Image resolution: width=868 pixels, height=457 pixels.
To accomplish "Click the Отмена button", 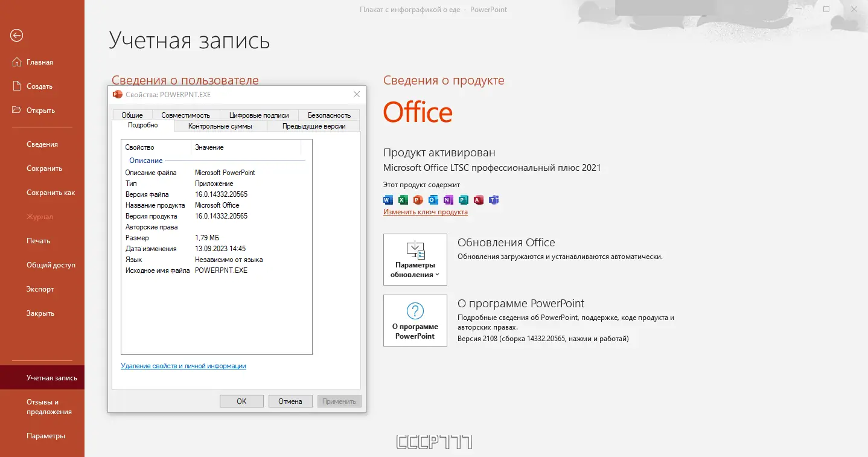I will (x=290, y=401).
